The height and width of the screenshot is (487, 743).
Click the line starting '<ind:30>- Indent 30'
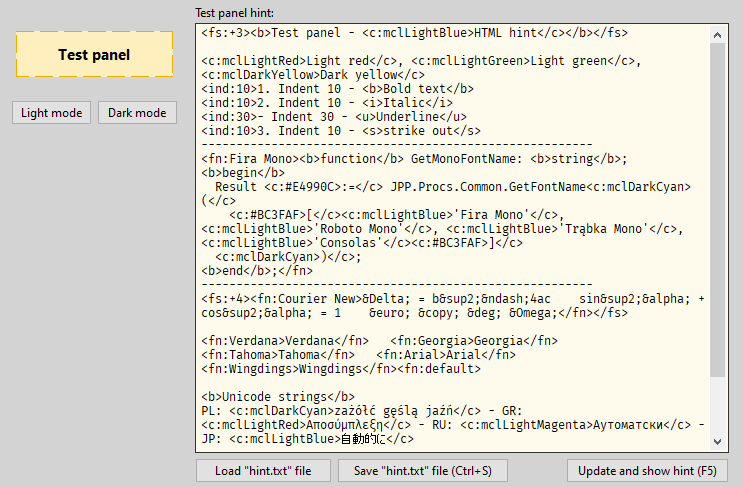click(x=334, y=117)
